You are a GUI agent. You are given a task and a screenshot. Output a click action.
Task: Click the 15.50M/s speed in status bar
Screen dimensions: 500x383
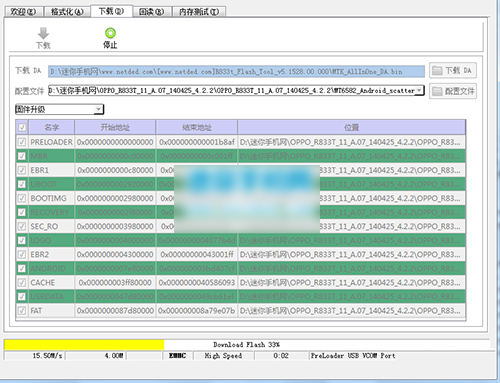(x=47, y=356)
